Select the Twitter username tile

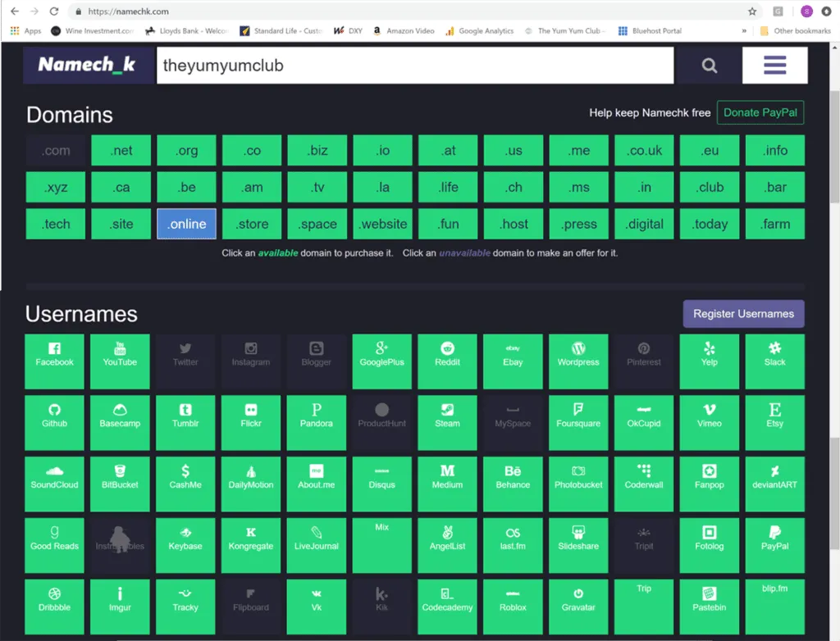point(185,361)
